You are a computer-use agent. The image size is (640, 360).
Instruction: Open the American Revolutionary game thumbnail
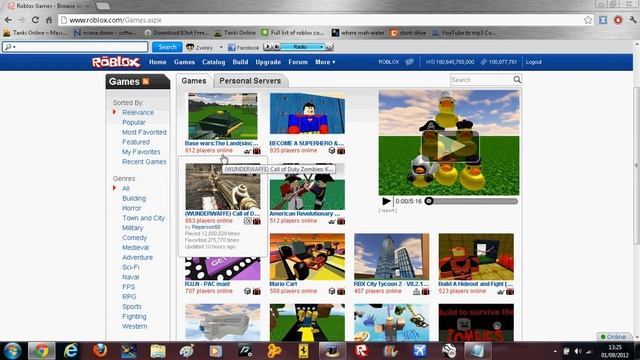(x=307, y=187)
